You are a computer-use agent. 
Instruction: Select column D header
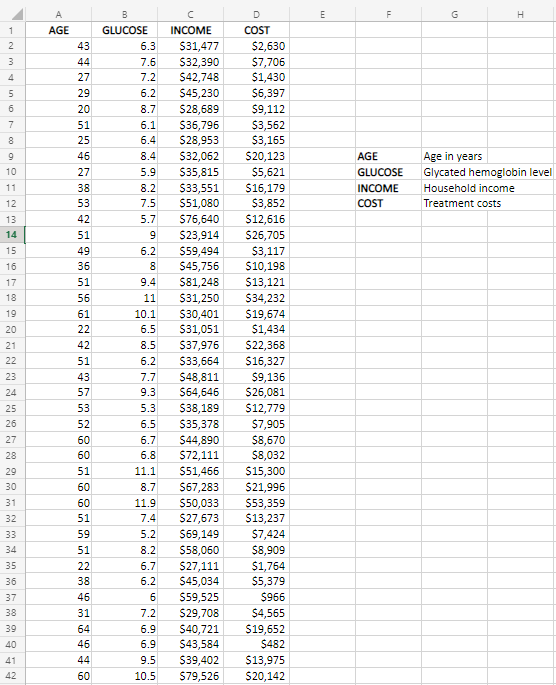256,14
